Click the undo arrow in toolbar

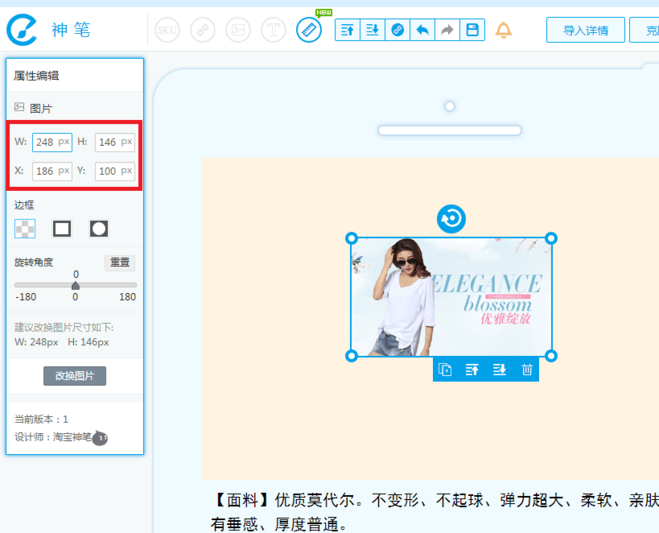[x=422, y=30]
